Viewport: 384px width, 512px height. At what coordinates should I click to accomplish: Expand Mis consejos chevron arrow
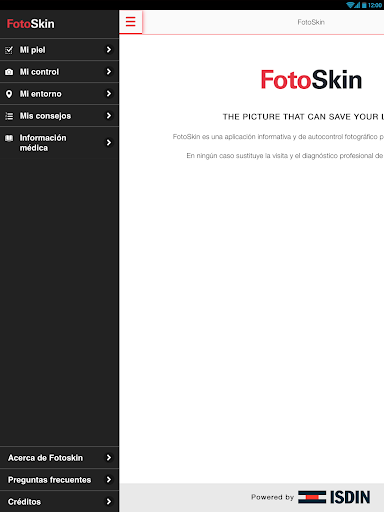[109, 116]
